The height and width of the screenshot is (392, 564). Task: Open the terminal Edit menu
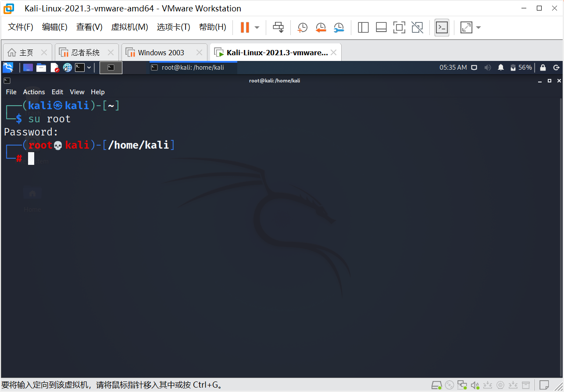(57, 92)
